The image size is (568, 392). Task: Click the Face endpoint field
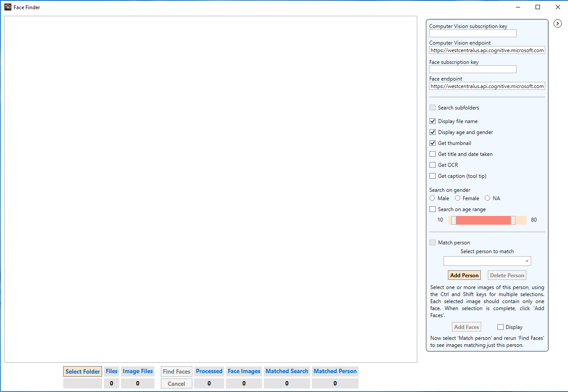(x=487, y=86)
